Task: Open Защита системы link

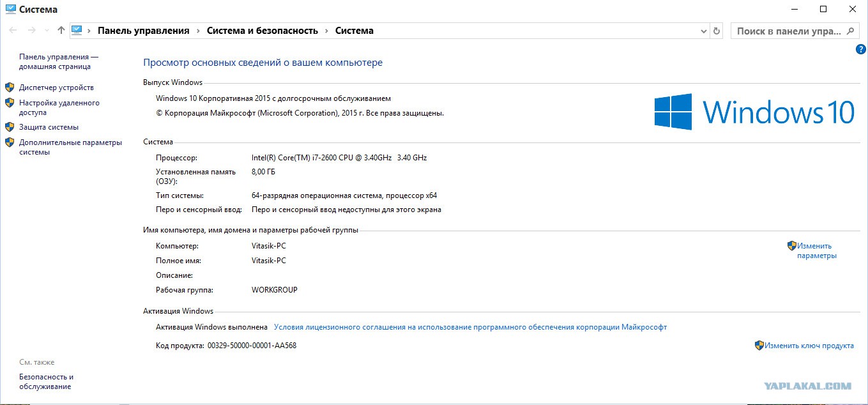Action: pyautogui.click(x=49, y=127)
